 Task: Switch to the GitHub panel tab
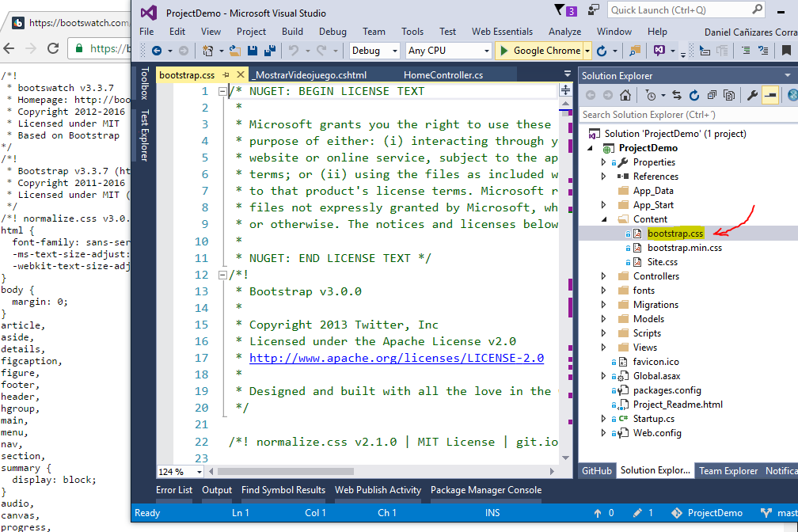(596, 471)
